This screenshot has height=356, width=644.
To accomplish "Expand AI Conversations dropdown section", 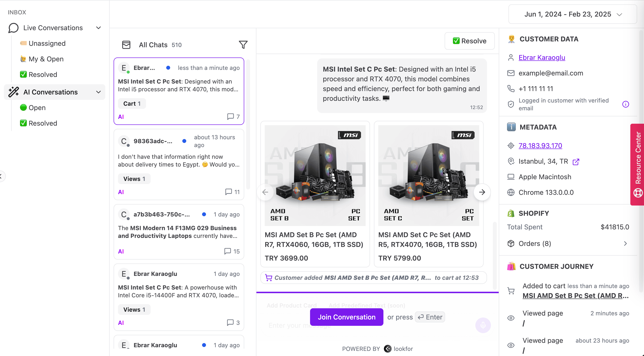I will [x=98, y=92].
